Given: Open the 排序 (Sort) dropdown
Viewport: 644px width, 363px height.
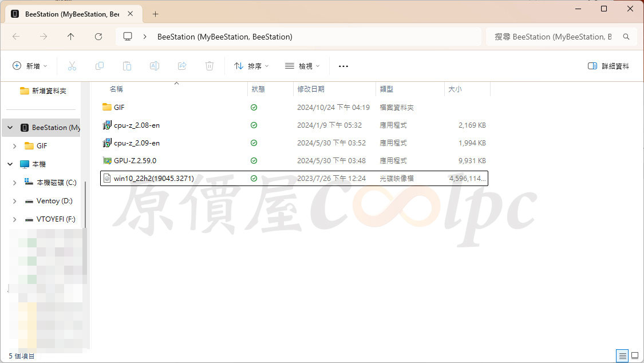Looking at the screenshot, I should click(251, 66).
